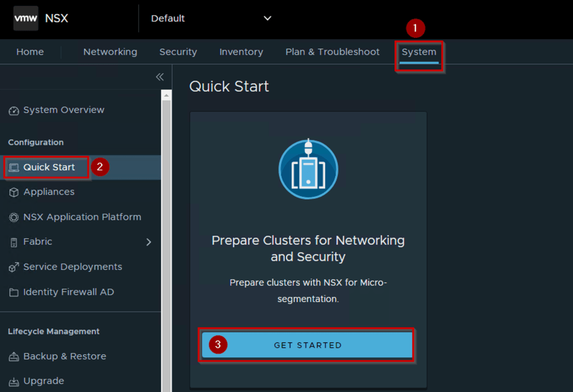573x392 pixels.
Task: Click the System Overview gauge icon
Action: click(14, 111)
